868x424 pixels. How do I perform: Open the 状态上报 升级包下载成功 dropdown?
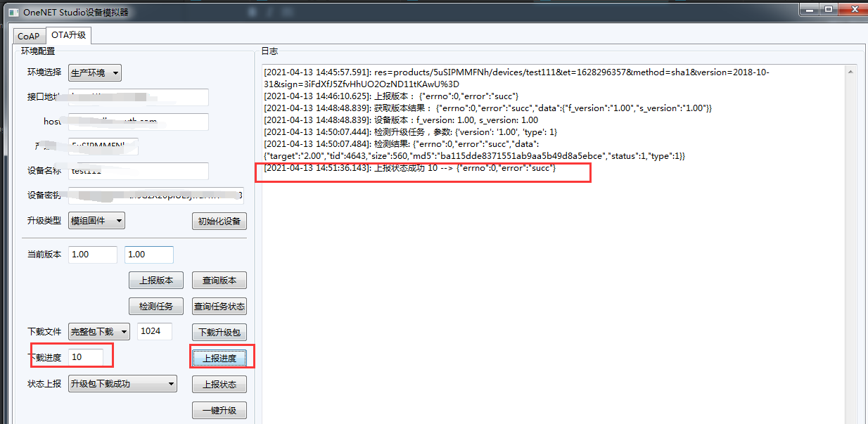pyautogui.click(x=122, y=384)
